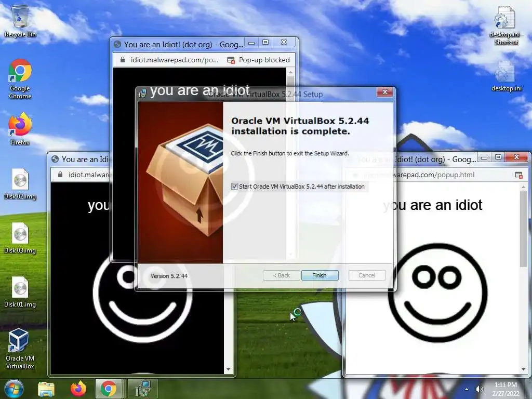The image size is (532, 399).
Task: Click the pop-up blocked icon in right Chrome window
Action: pos(518,175)
